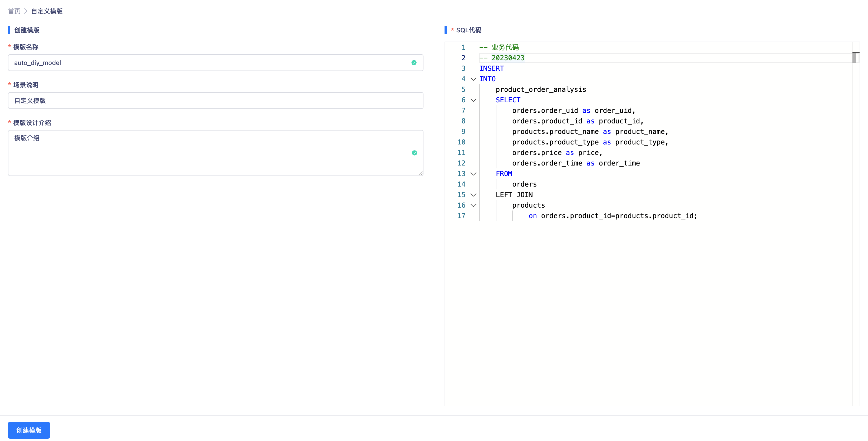The width and height of the screenshot is (868, 441).
Task: Click the 创建模版 section heading
Action: point(27,30)
